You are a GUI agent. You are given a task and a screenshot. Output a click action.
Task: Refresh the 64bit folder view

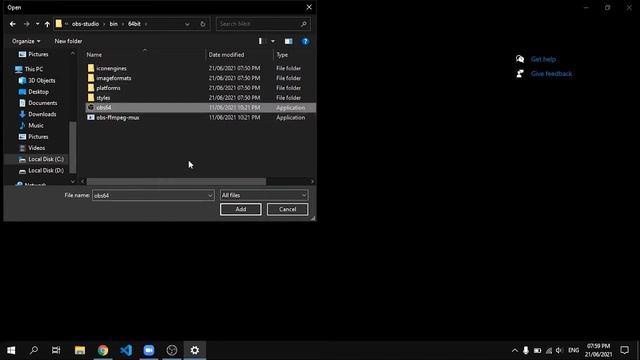(202, 24)
